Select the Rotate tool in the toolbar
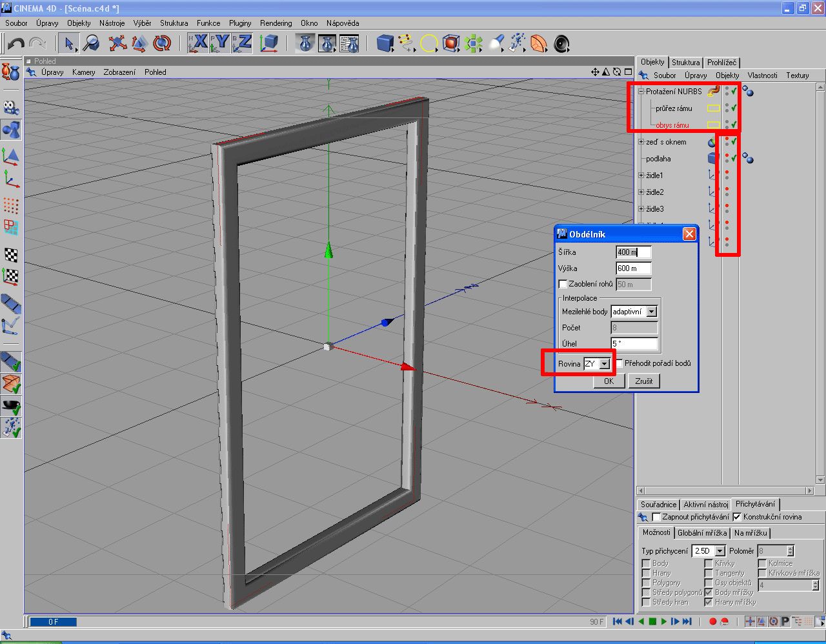The image size is (826, 644). point(162,44)
